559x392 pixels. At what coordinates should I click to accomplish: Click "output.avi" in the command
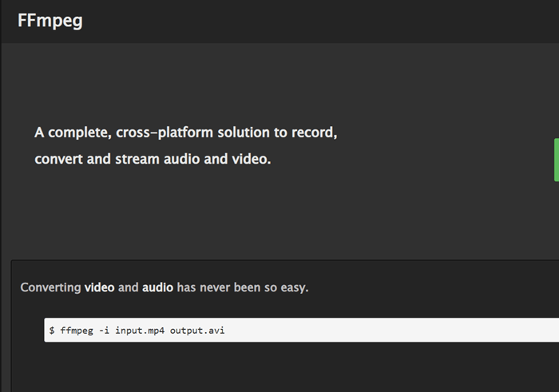197,330
